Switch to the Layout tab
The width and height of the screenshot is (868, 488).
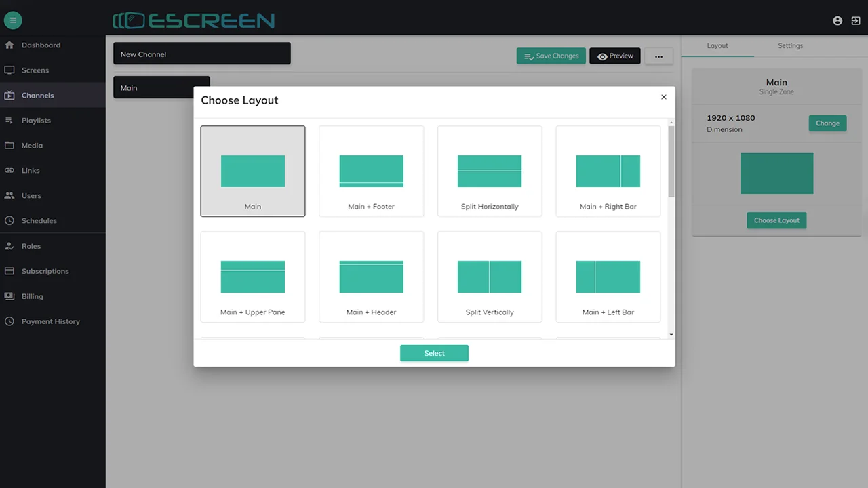coord(717,46)
